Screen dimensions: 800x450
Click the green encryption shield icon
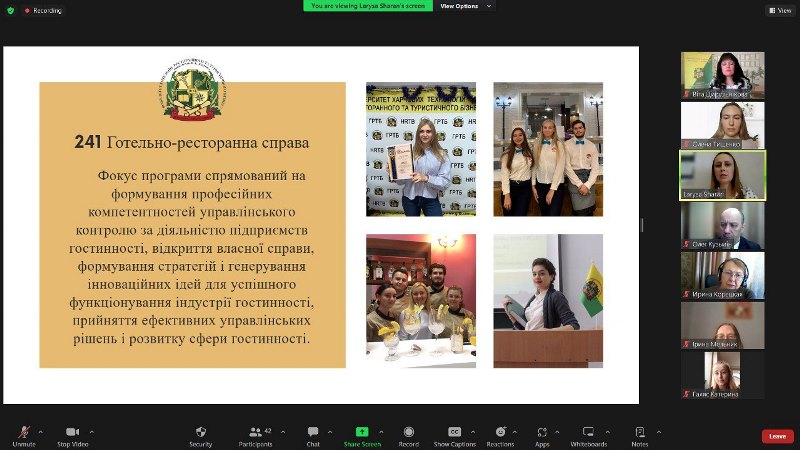tap(10, 10)
